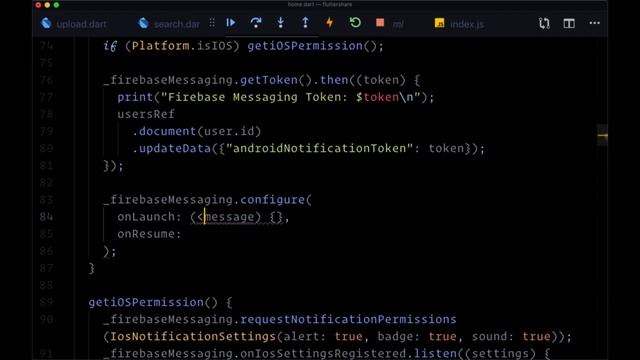Click the Dart file icon on search.dart tab
The width and height of the screenshot is (640, 360).
coord(143,23)
